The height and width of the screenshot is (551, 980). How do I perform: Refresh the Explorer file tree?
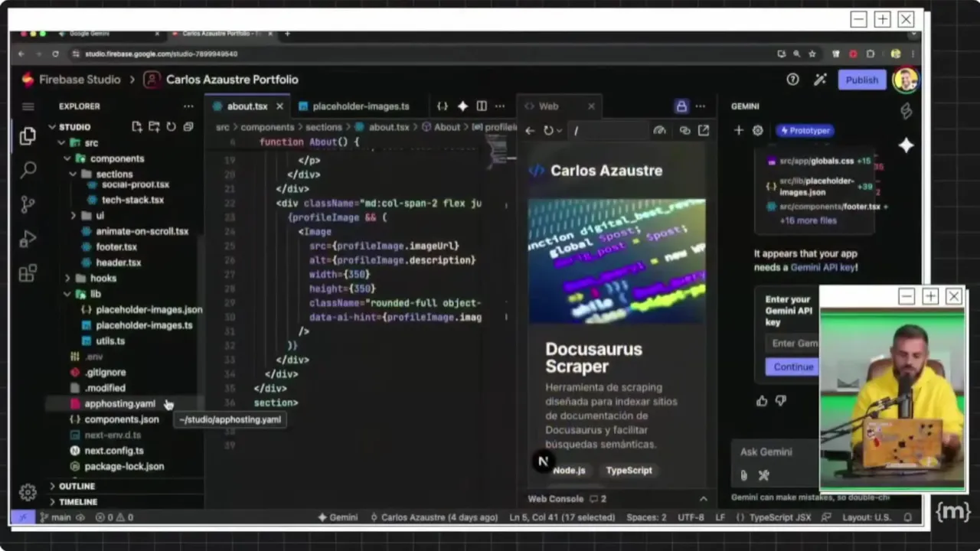click(171, 127)
